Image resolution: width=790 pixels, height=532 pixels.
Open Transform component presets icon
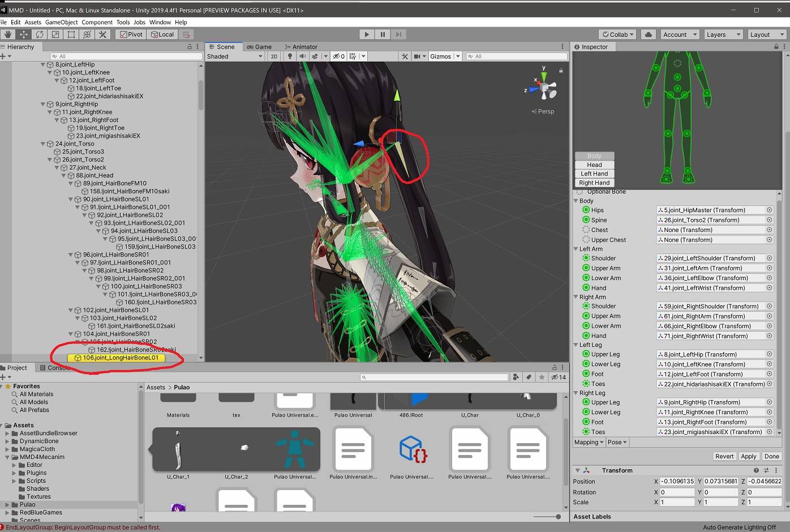(766, 470)
